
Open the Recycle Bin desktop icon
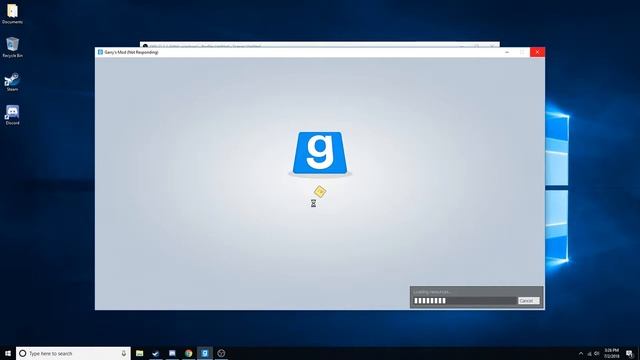[12, 47]
